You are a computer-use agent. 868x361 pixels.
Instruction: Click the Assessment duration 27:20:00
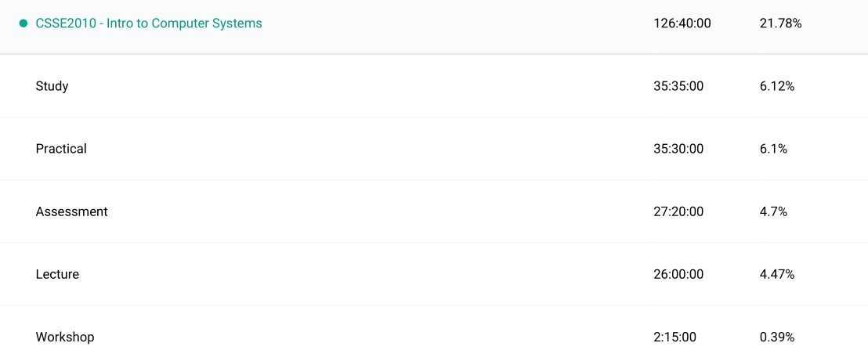click(678, 211)
